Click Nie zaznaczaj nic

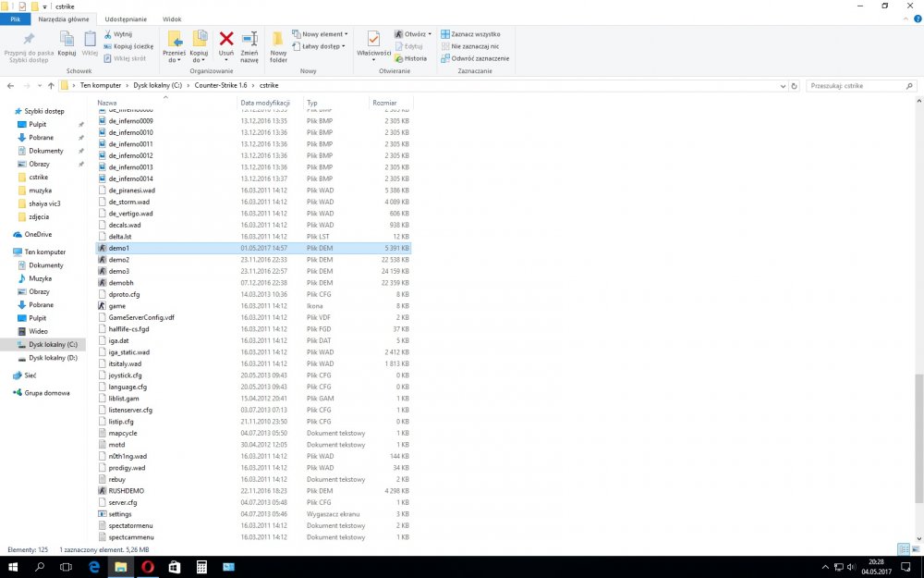click(x=469, y=46)
